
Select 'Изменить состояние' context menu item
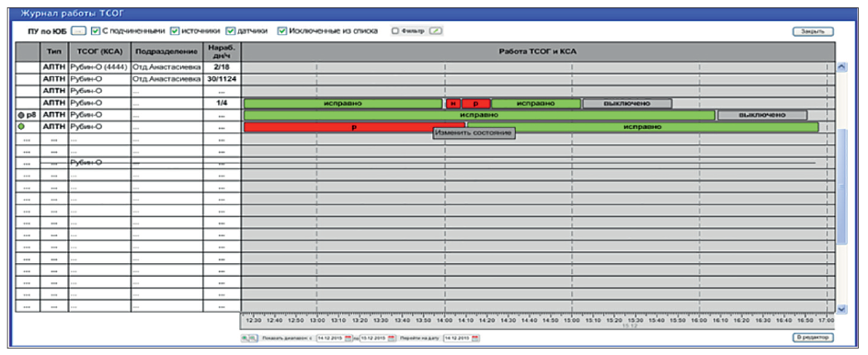pyautogui.click(x=474, y=133)
